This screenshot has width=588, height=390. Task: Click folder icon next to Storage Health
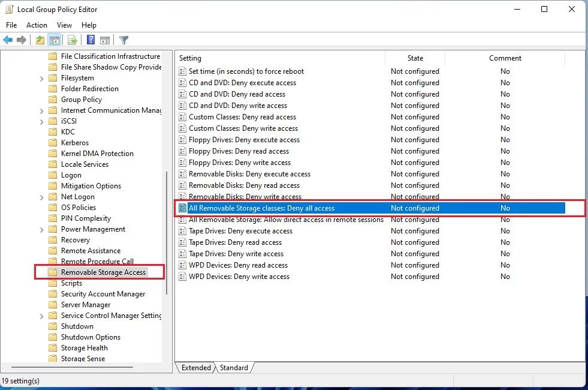53,348
